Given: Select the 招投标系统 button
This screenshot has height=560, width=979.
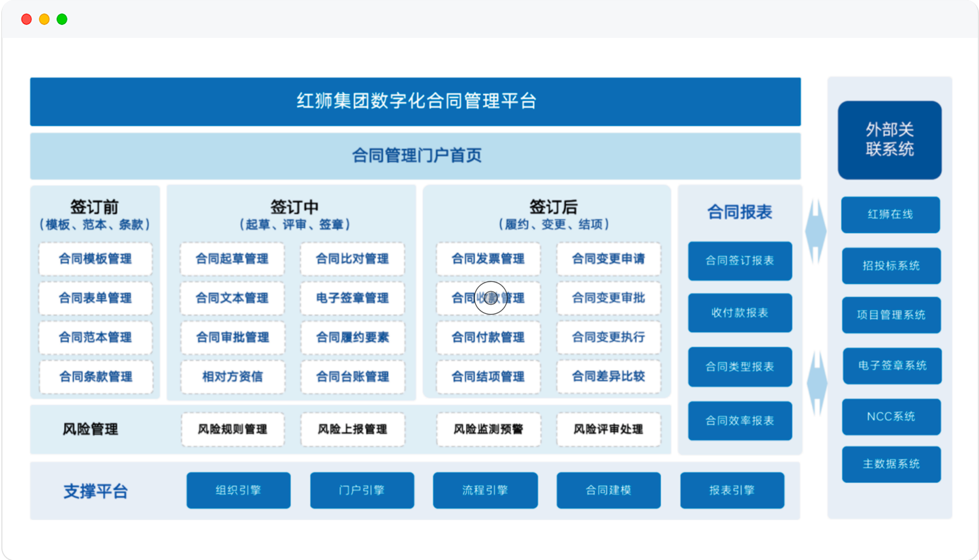Looking at the screenshot, I should point(891,266).
